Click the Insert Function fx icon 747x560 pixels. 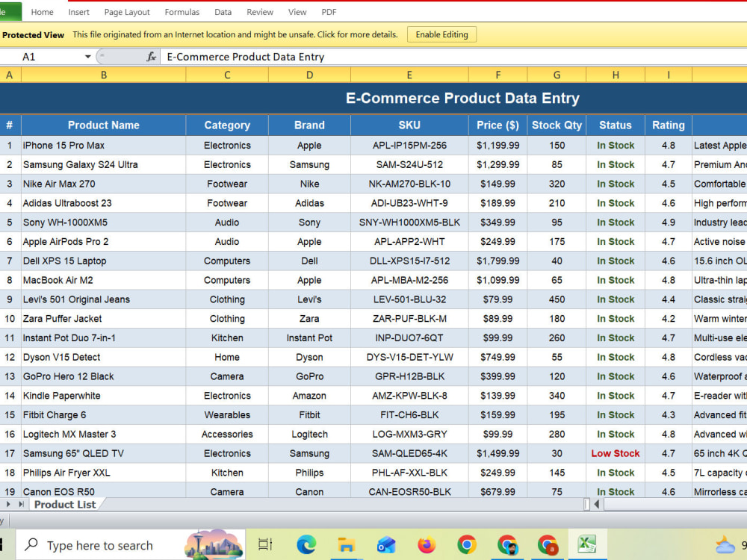(x=151, y=57)
